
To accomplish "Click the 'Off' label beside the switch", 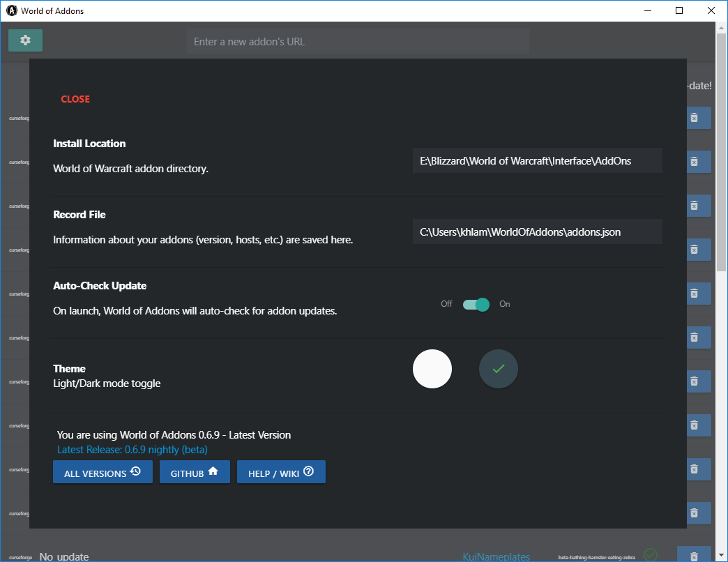I will (x=446, y=304).
